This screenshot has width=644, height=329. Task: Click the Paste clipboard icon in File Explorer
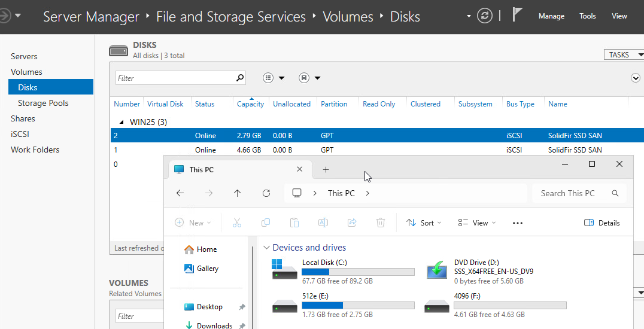point(294,223)
